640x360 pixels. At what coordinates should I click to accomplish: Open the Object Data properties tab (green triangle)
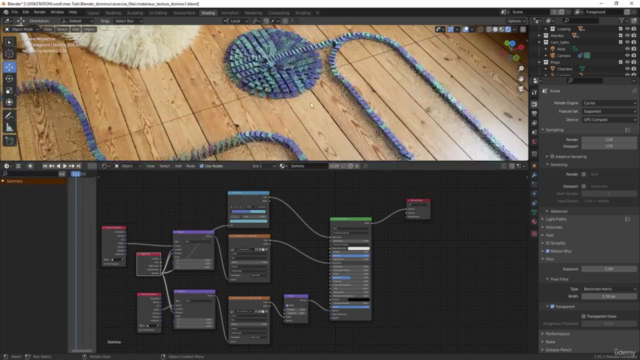(x=534, y=213)
